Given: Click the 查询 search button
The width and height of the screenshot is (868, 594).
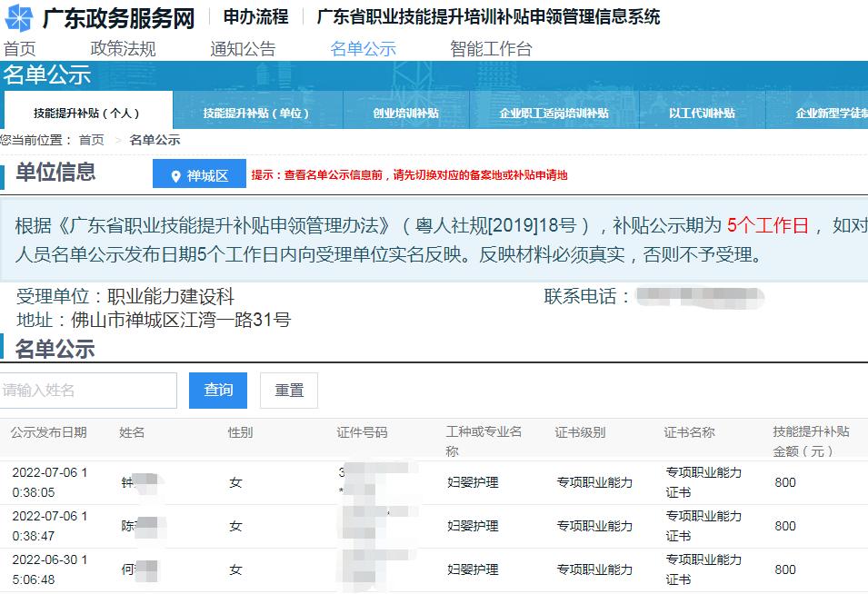Looking at the screenshot, I should pos(219,390).
